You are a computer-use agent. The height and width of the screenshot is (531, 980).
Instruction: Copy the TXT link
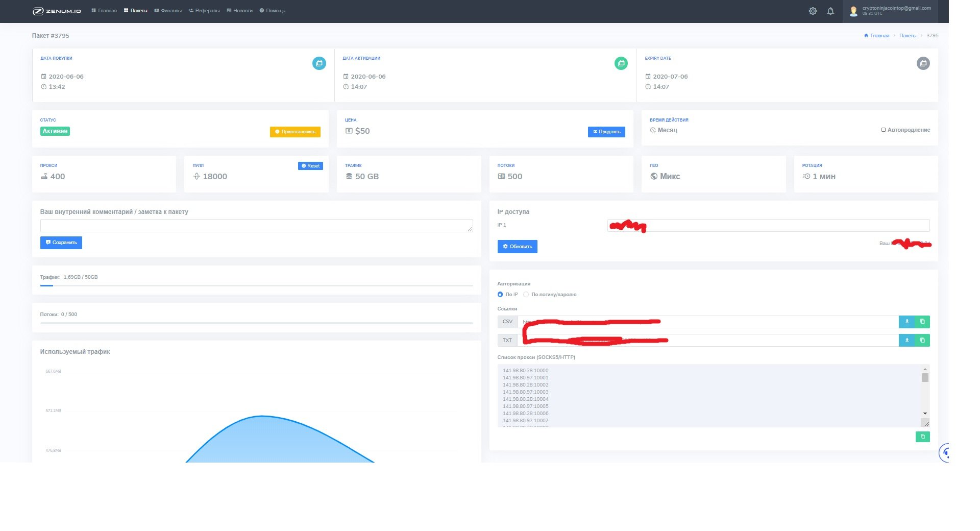click(x=922, y=341)
